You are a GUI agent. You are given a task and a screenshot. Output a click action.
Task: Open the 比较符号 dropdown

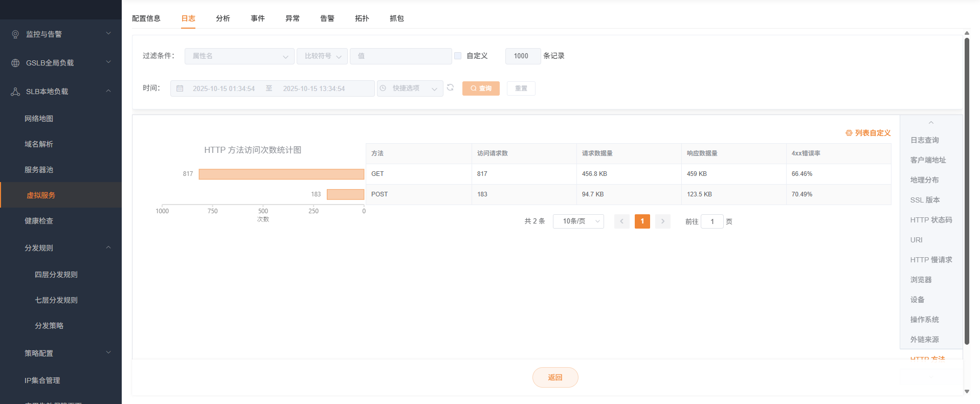(322, 56)
